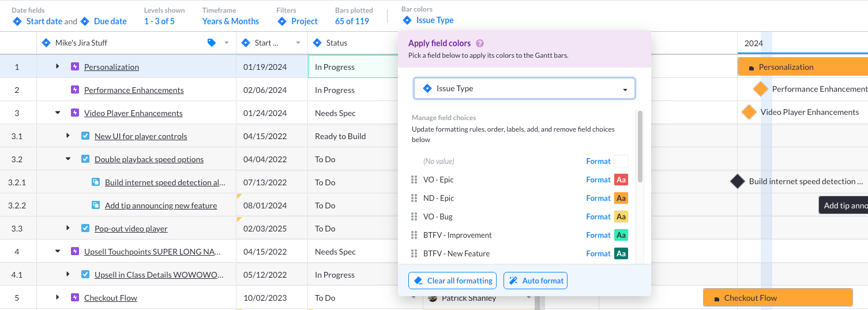Click the tag icon in Mike's Jira Stuff header
Image resolution: width=868 pixels, height=310 pixels.
point(212,43)
